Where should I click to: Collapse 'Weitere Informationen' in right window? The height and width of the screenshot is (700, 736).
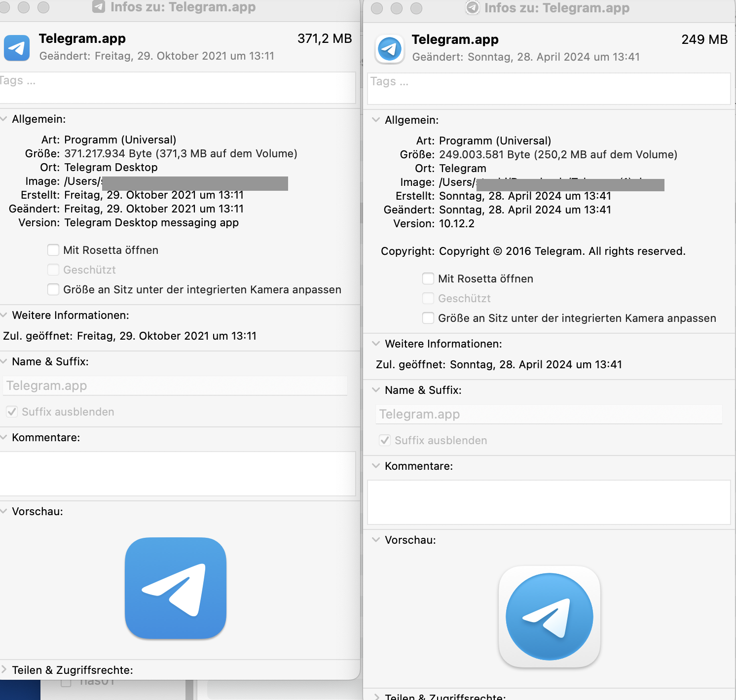coord(376,344)
